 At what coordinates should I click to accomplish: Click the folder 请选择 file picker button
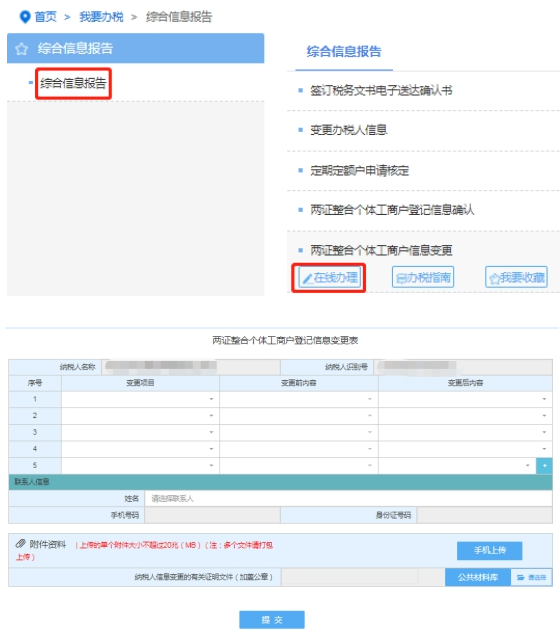coord(531,577)
